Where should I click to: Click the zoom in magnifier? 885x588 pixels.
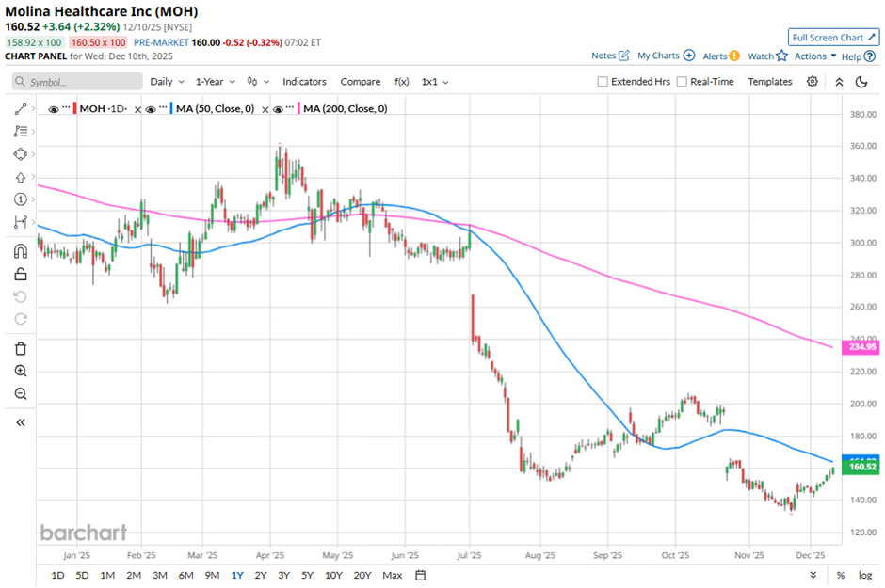pyautogui.click(x=21, y=371)
